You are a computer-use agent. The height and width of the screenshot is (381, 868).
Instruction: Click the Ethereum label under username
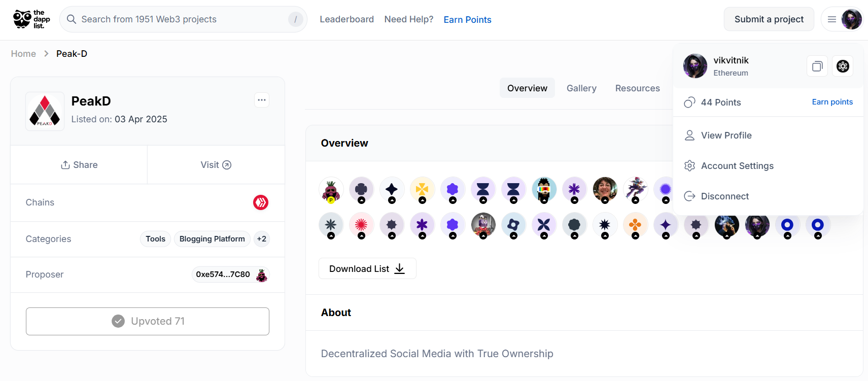pos(731,73)
